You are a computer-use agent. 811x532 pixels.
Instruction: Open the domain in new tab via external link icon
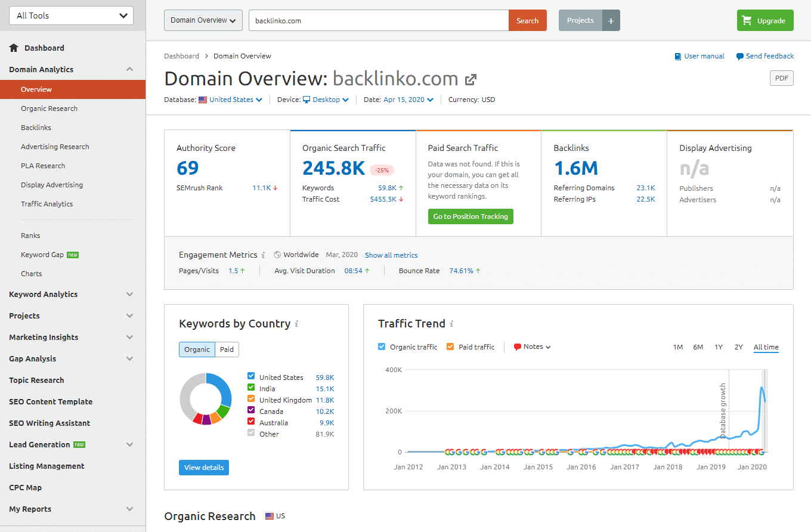[x=470, y=78]
